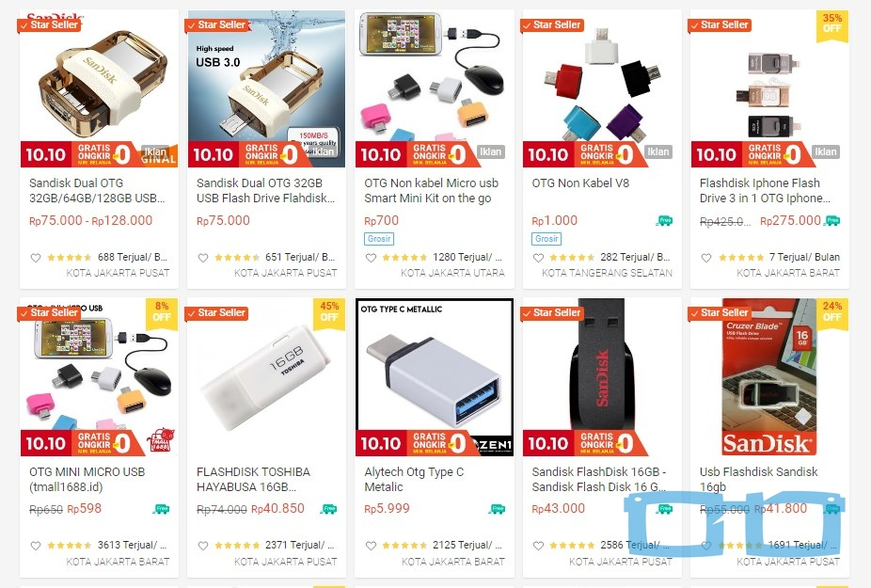Screen dimensions: 871x588
Task: Open FLASHDISK TOSHIBA HAYABUSA 16GB title link
Action: (253, 479)
